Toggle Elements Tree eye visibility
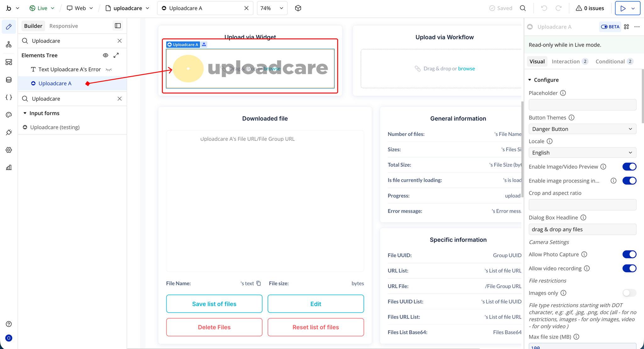Screen dimensions: 644x349 pos(106,55)
